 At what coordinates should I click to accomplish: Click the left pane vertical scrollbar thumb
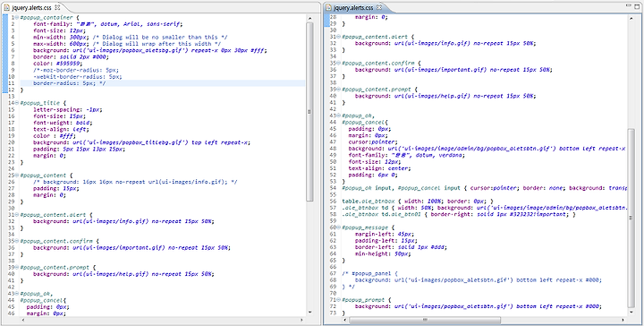(x=309, y=111)
